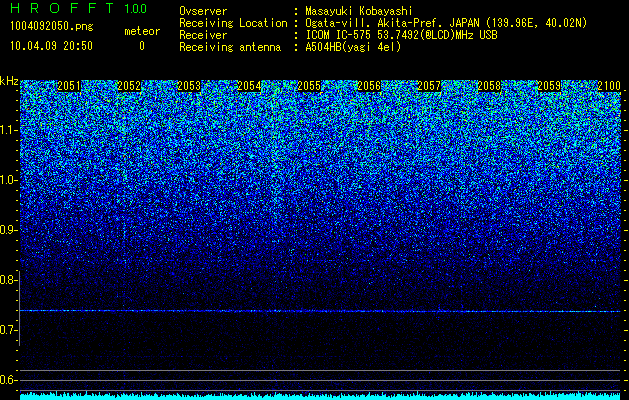Click the 2053 time marker
The width and height of the screenshot is (629, 400).
tap(189, 86)
